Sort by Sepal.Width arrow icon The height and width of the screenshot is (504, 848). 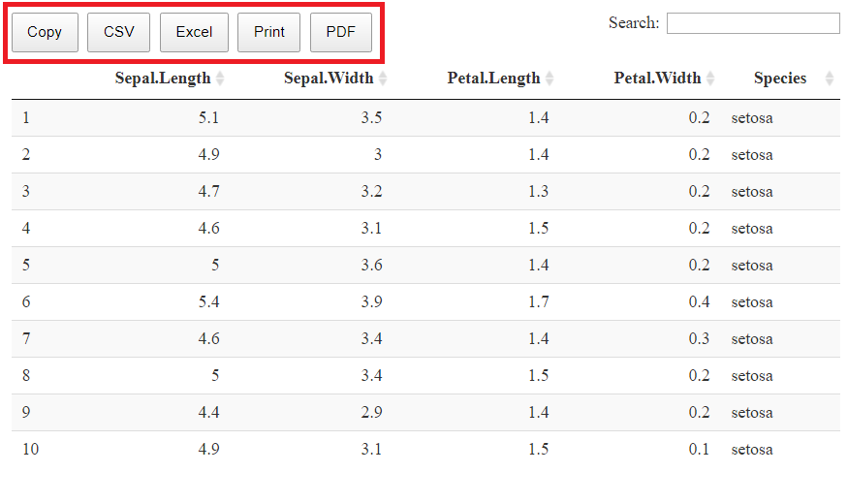coord(383,79)
